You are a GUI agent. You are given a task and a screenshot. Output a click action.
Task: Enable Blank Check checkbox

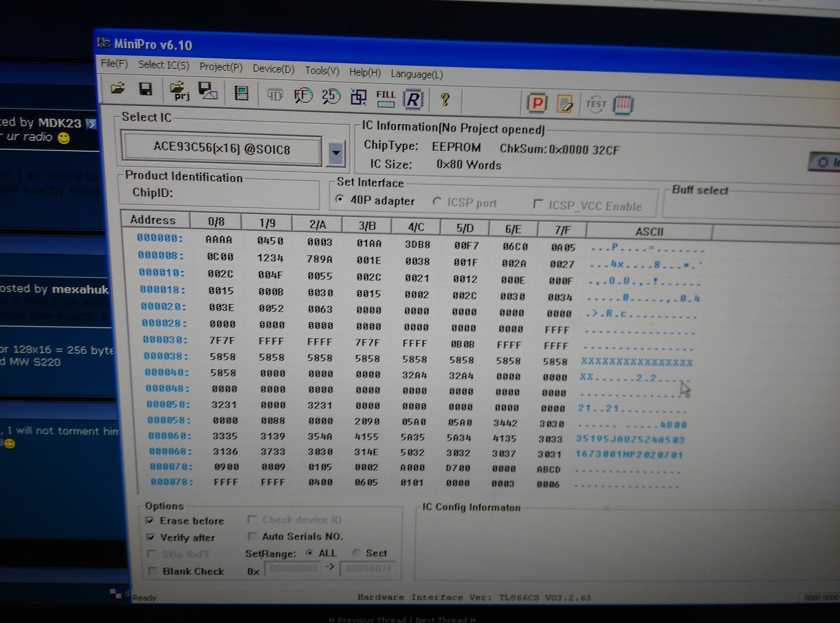click(x=152, y=571)
